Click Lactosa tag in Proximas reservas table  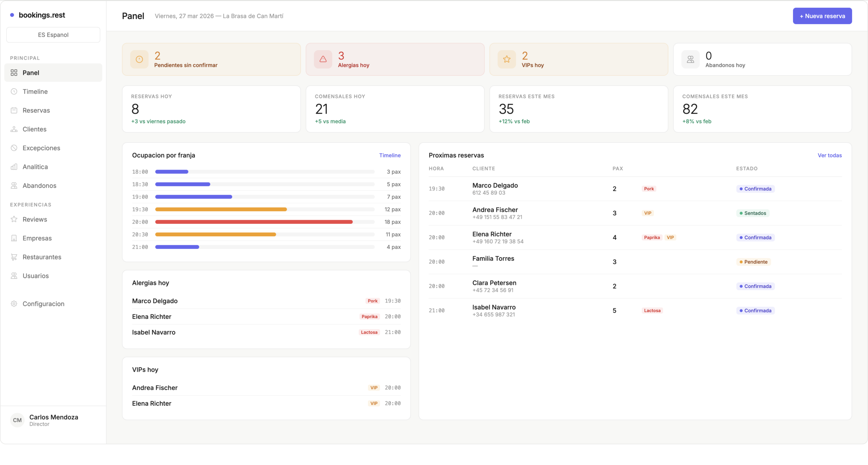[x=652, y=311]
